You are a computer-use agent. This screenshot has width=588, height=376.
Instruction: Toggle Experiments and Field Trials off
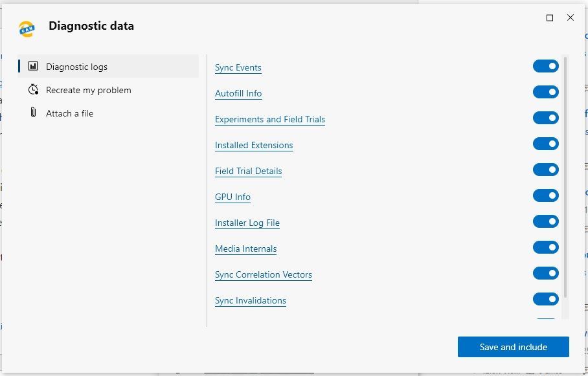[x=546, y=118]
